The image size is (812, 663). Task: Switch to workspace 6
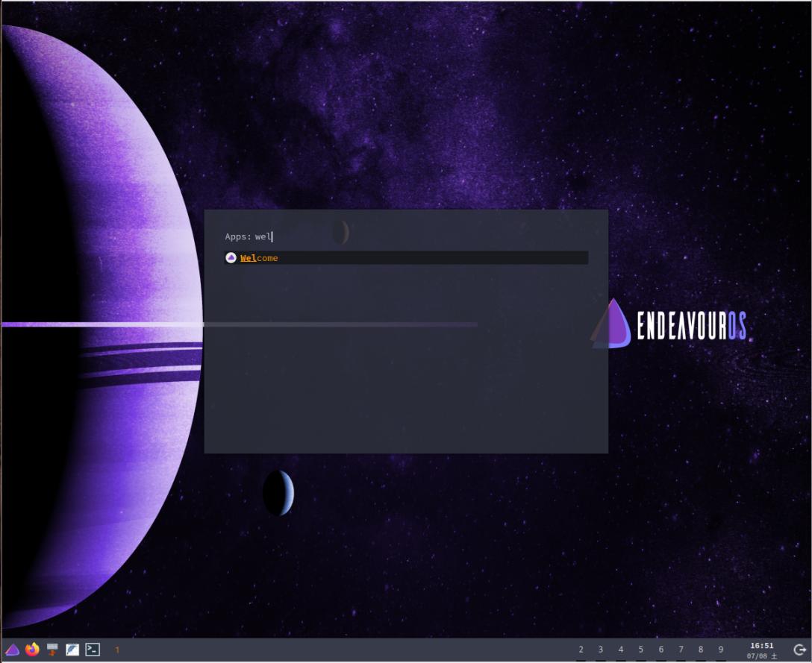tap(660, 650)
